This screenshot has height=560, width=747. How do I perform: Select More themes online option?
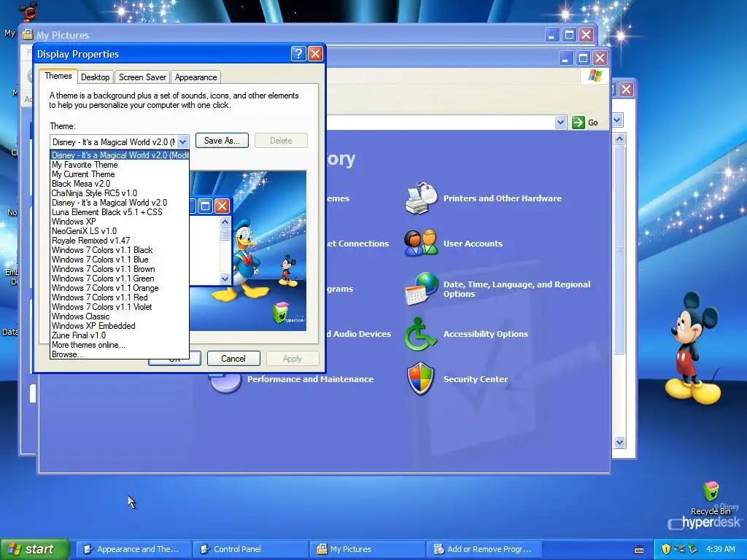coord(120,345)
